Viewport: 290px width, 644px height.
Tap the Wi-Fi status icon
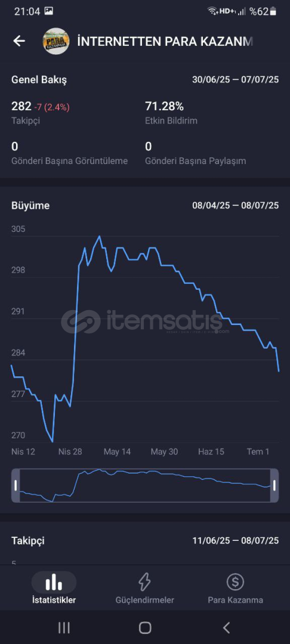212,11
